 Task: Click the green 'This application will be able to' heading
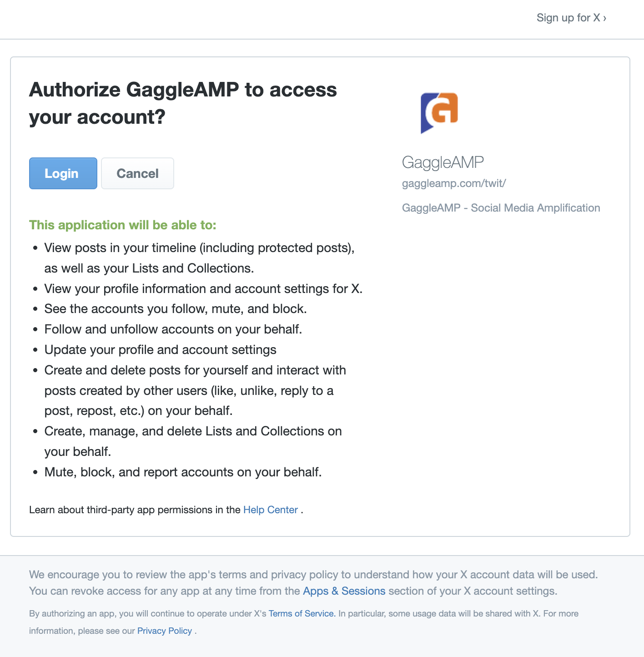click(123, 225)
